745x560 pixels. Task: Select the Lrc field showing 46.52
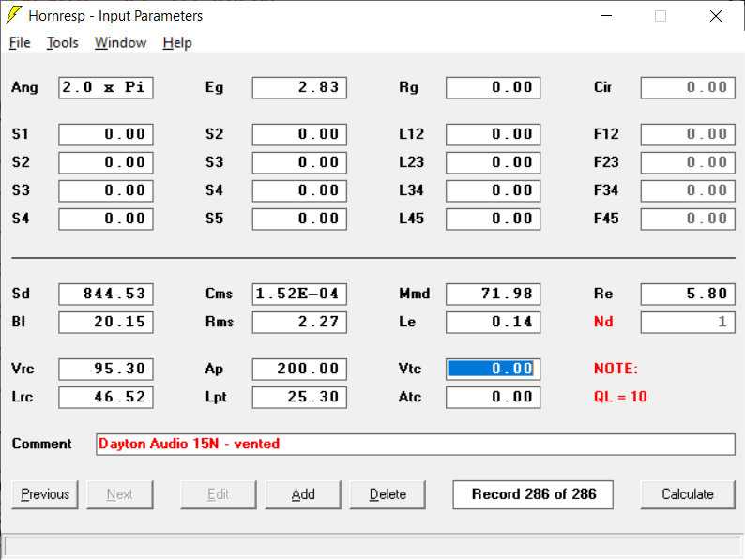click(x=106, y=397)
